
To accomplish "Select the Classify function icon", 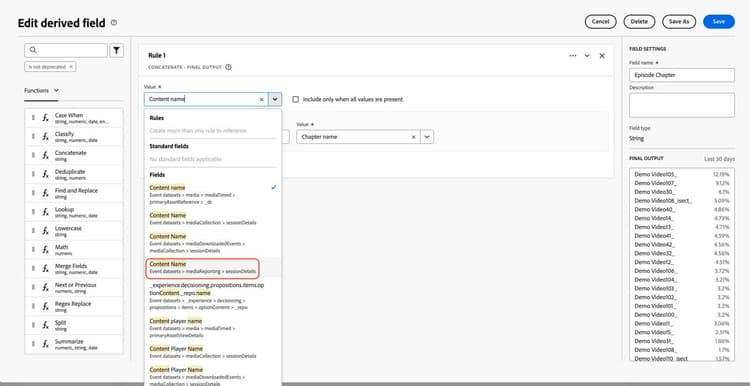I will pyautogui.click(x=45, y=136).
